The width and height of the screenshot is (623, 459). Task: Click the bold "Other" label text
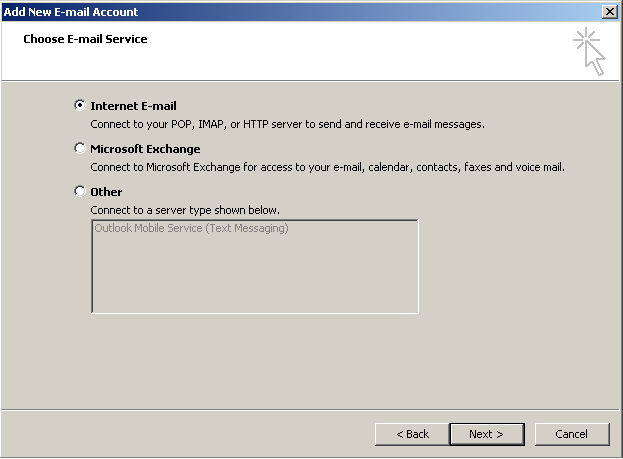click(106, 192)
